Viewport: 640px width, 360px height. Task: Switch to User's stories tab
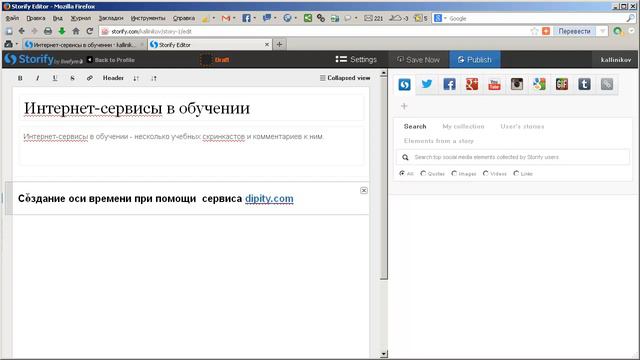point(522,127)
